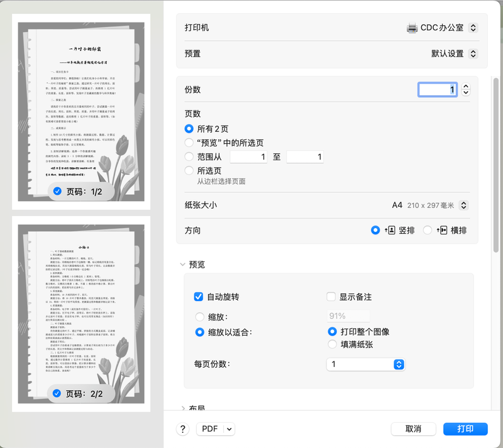Collapse the 预览 section

pos(183,265)
